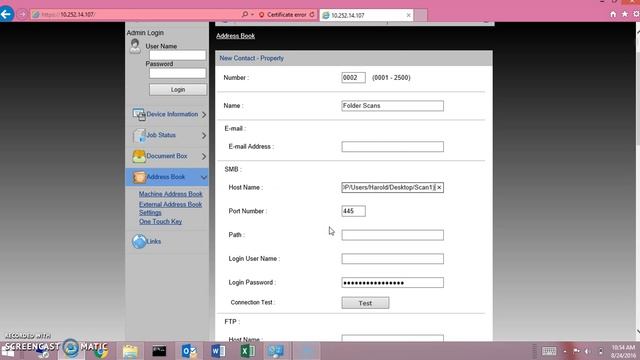Open the address bar search magnifier
This screenshot has width=640, height=360.
(x=245, y=14)
